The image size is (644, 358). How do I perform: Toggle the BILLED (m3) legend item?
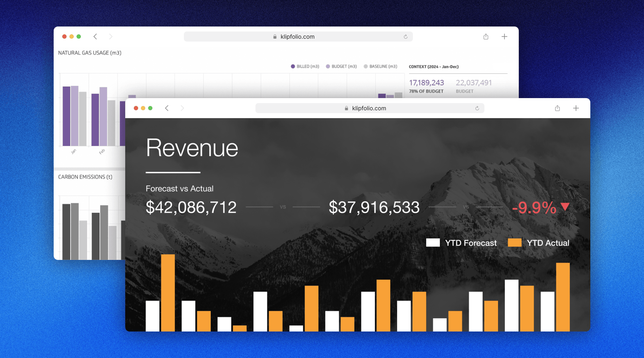click(305, 66)
